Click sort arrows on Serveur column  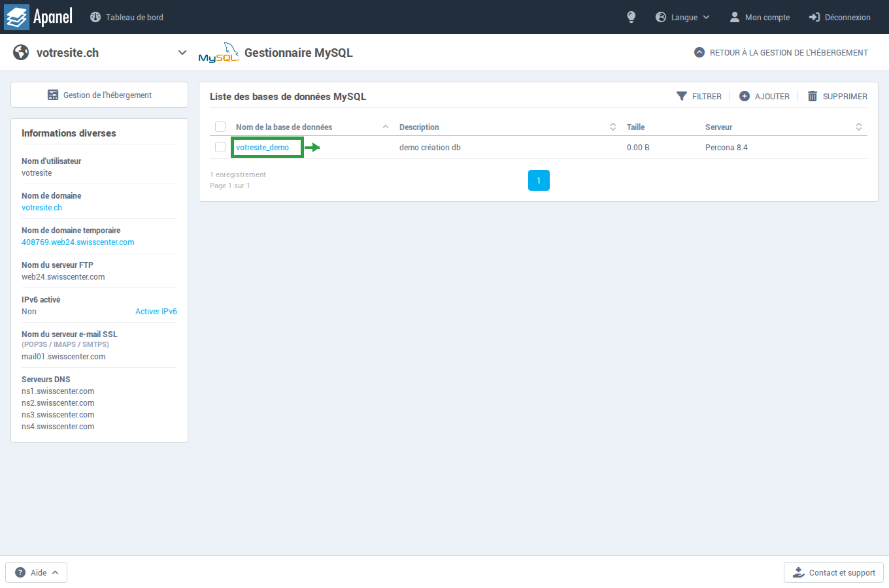pos(859,127)
